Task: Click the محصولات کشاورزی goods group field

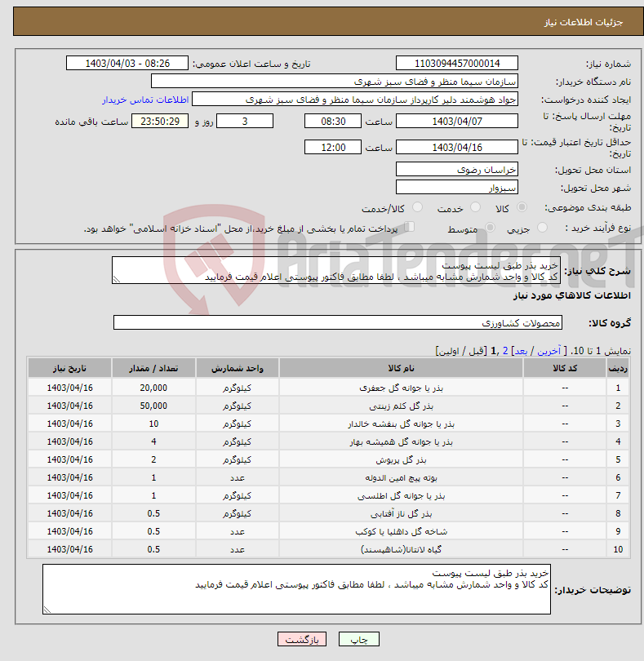Action: pos(338,322)
